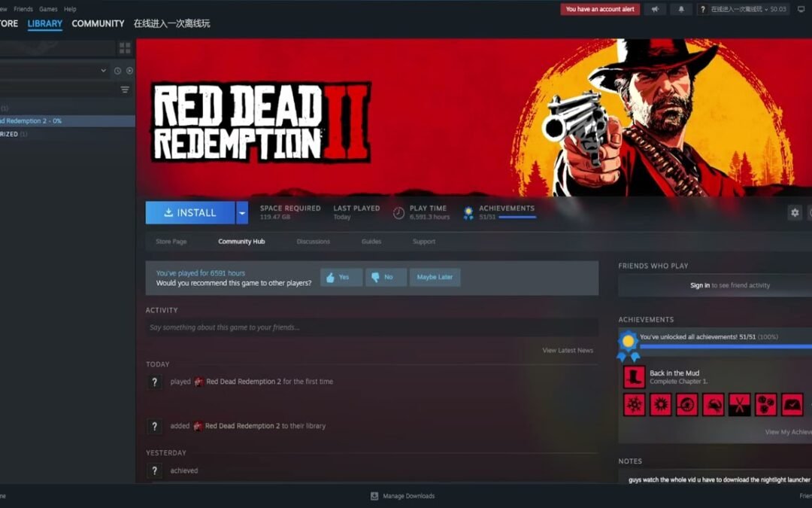The width and height of the screenshot is (812, 508).
Task: Select the three berries achievement icon
Action: (x=766, y=405)
